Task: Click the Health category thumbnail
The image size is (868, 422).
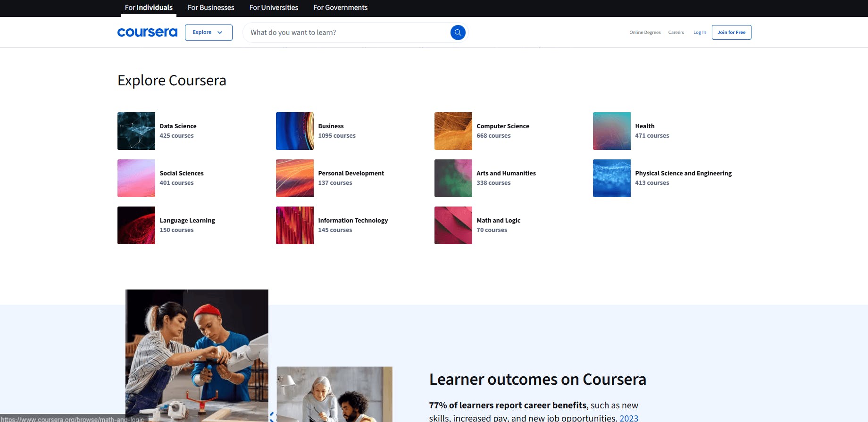Action: pos(612,131)
